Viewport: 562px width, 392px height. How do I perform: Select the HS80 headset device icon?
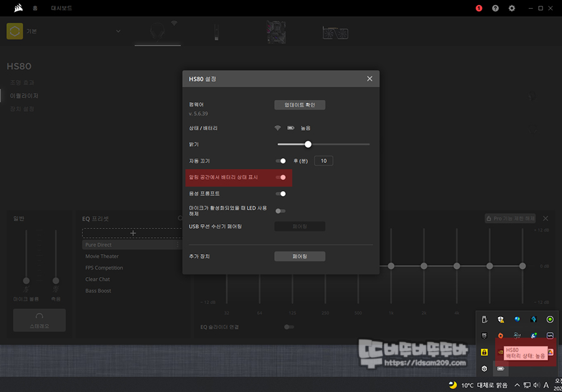click(158, 32)
